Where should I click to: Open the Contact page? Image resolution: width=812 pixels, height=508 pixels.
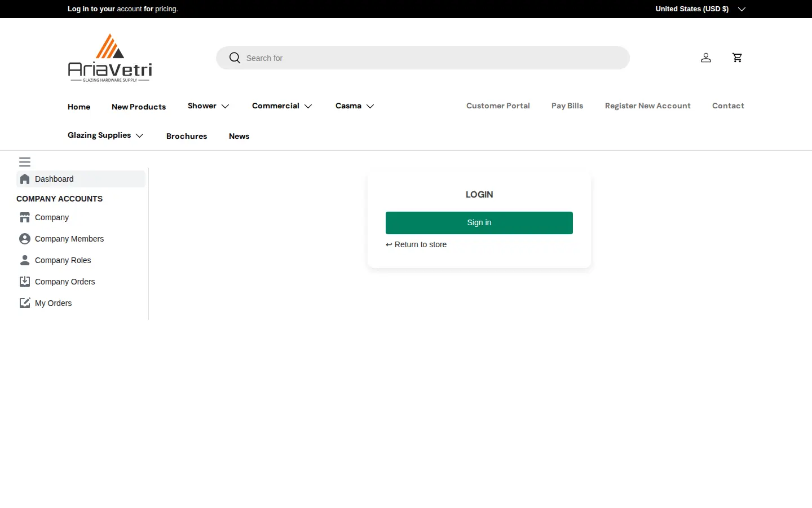point(728,106)
